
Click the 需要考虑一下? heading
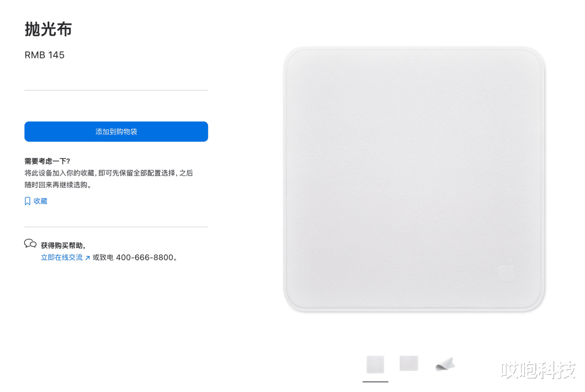point(47,161)
